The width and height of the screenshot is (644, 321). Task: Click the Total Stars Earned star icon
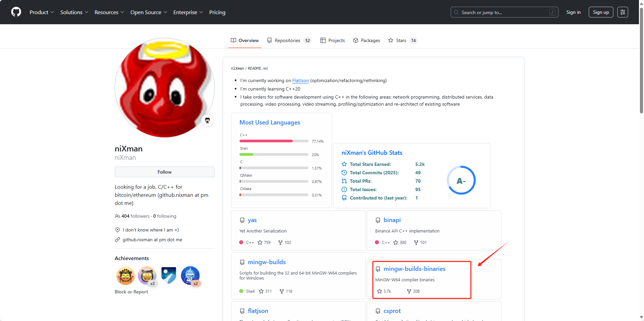344,164
